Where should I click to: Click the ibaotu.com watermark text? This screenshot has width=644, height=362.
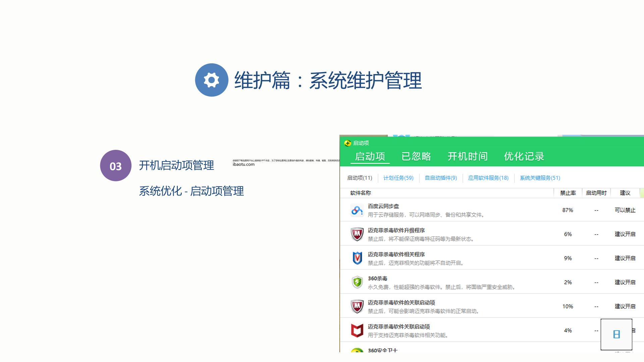(x=244, y=164)
